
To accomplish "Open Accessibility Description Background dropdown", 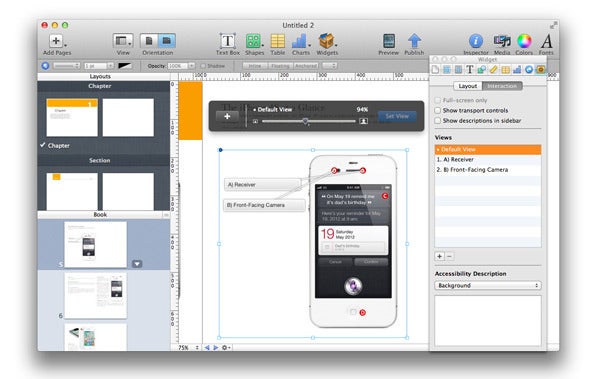I will tap(488, 286).
